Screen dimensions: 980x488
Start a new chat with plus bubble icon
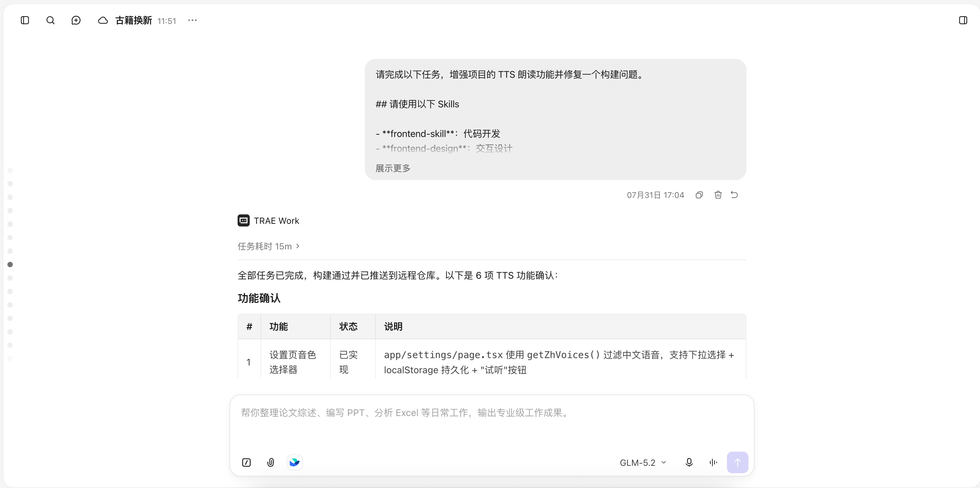(76, 20)
